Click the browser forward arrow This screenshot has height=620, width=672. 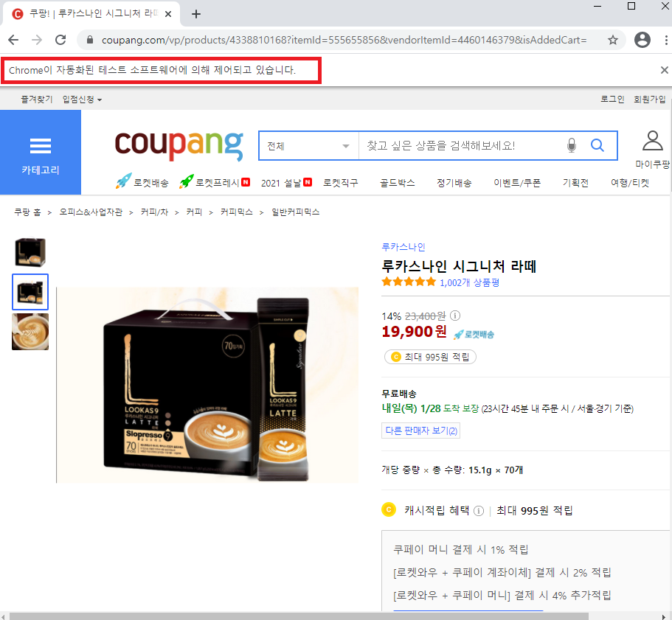(x=38, y=40)
